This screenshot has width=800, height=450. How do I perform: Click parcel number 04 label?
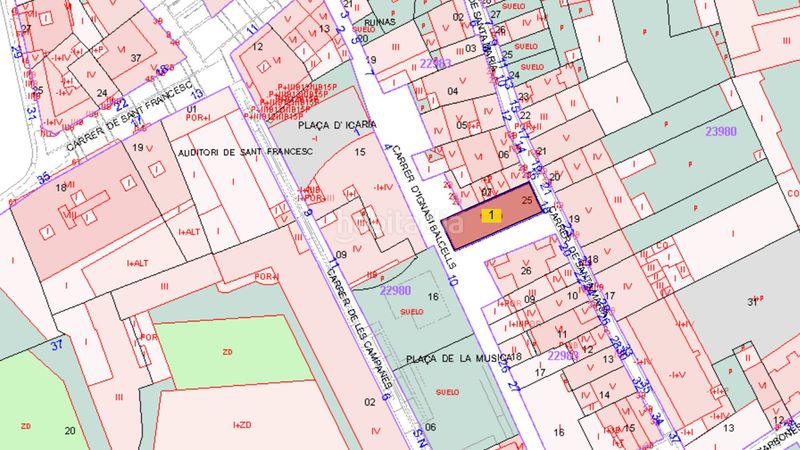tap(453, 91)
